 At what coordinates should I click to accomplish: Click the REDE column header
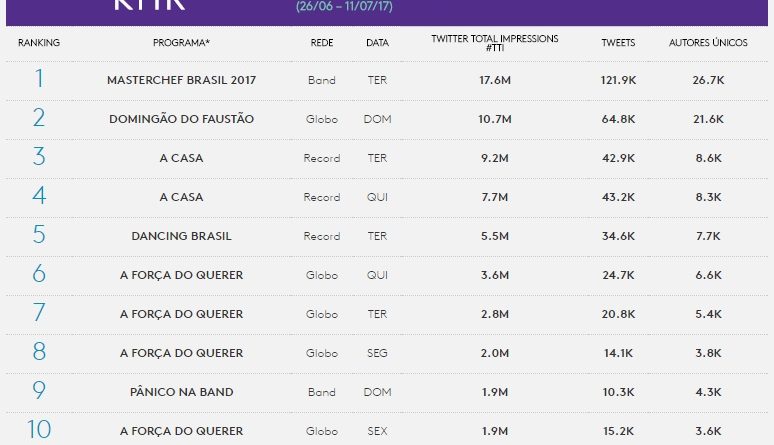322,43
